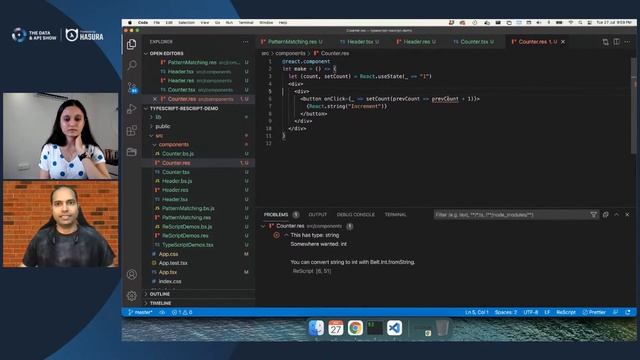Expand the Outline section
Screen dimensions: 640x360
160,294
